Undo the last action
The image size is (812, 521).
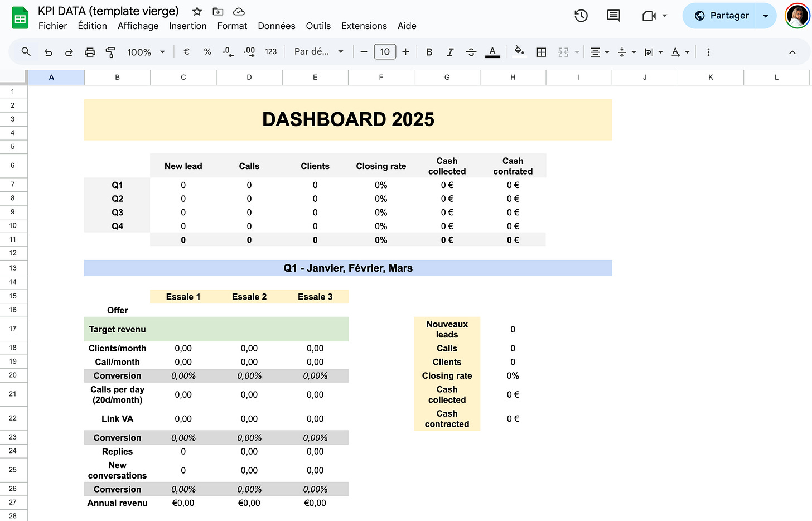(49, 52)
